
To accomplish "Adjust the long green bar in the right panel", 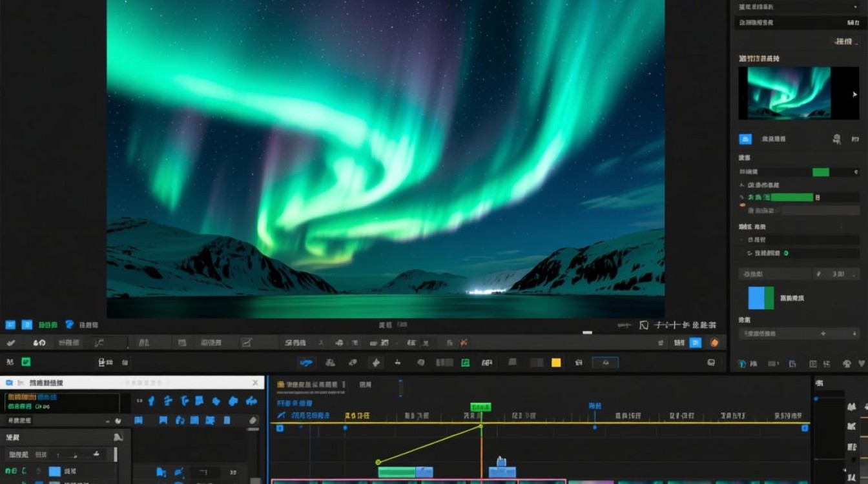I will [792, 197].
